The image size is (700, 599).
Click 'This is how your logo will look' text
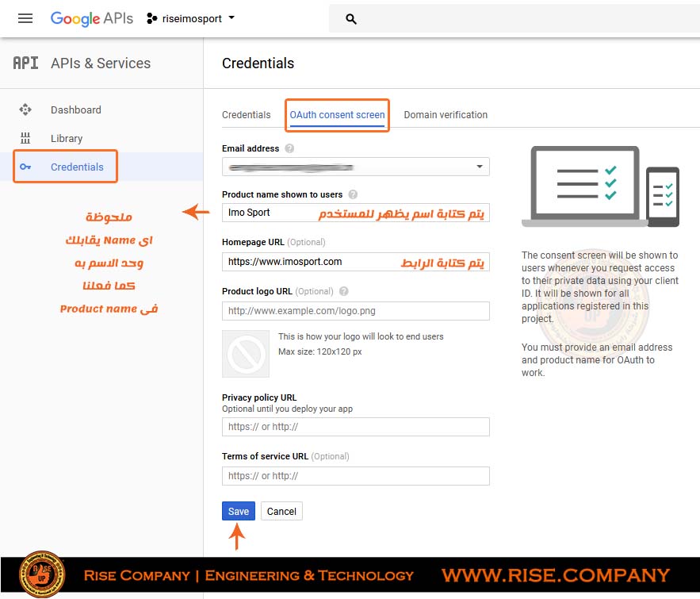click(x=361, y=336)
